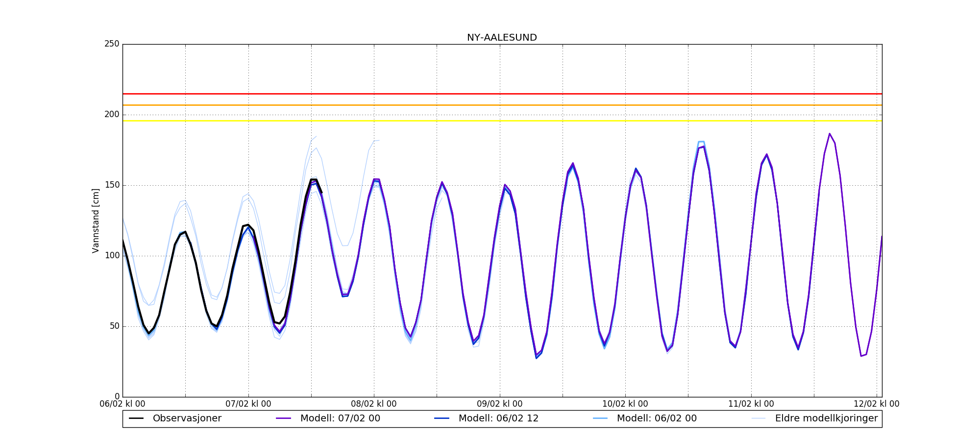Click the Observasjoner legend label
This screenshot has height=441, width=980.
click(187, 418)
